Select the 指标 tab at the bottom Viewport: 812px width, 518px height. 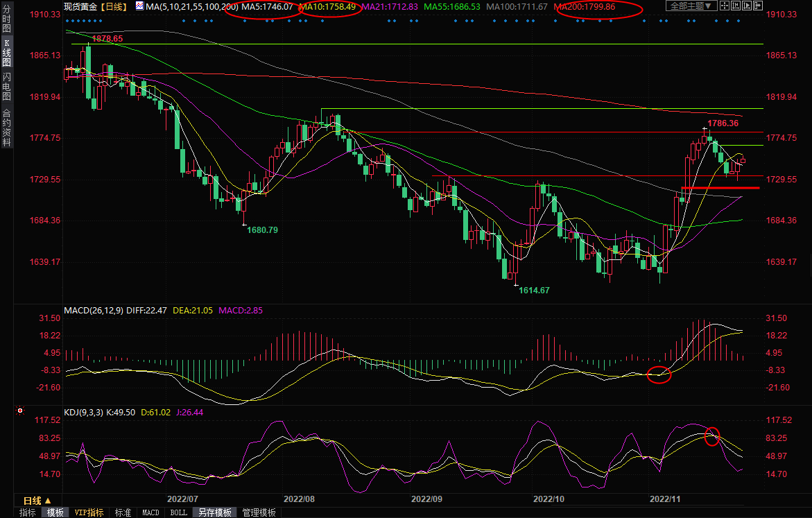(28, 512)
